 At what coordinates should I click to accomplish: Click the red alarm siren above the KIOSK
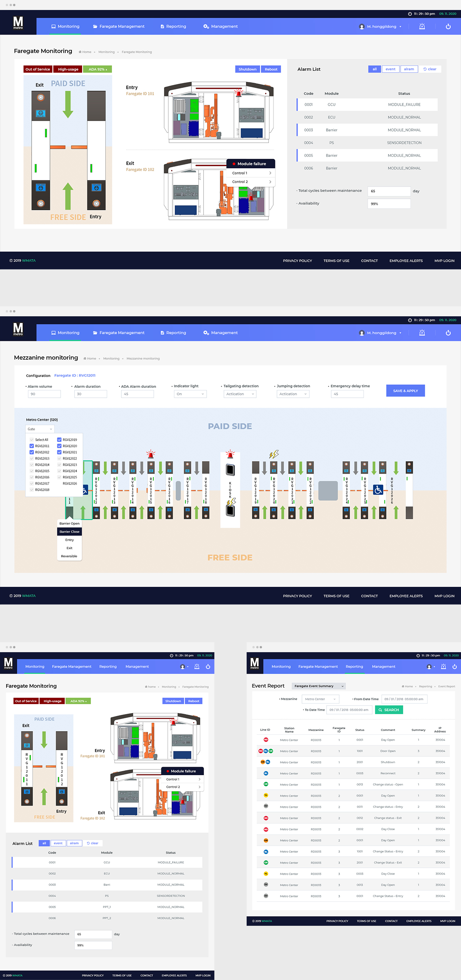pos(230,454)
